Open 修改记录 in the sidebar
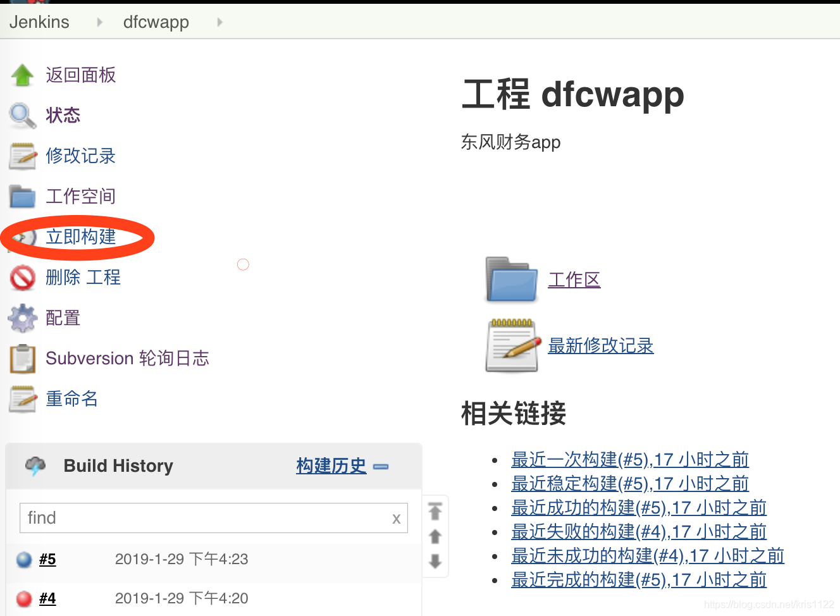The width and height of the screenshot is (840, 616). [x=81, y=156]
